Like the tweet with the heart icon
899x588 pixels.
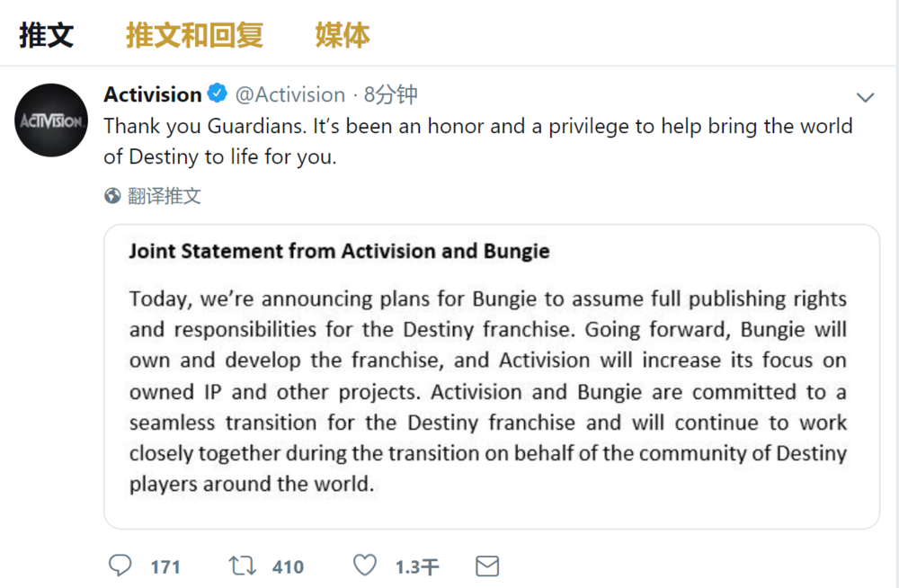coord(364,566)
